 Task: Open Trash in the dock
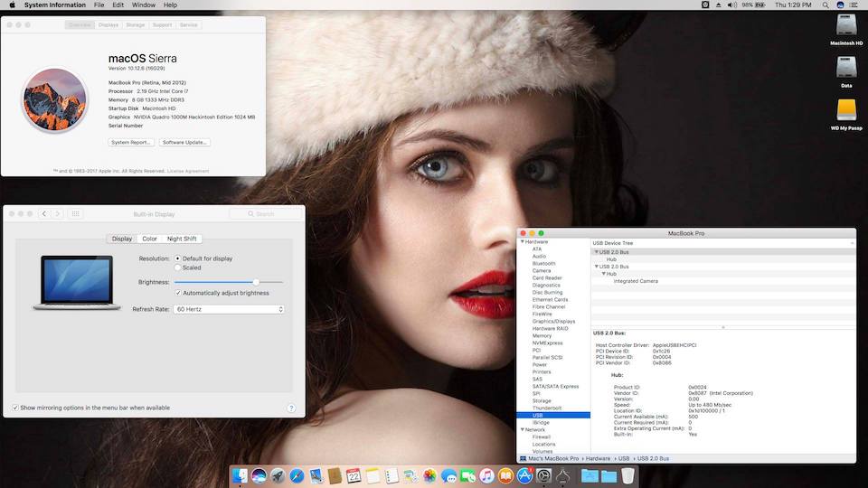pos(627,475)
